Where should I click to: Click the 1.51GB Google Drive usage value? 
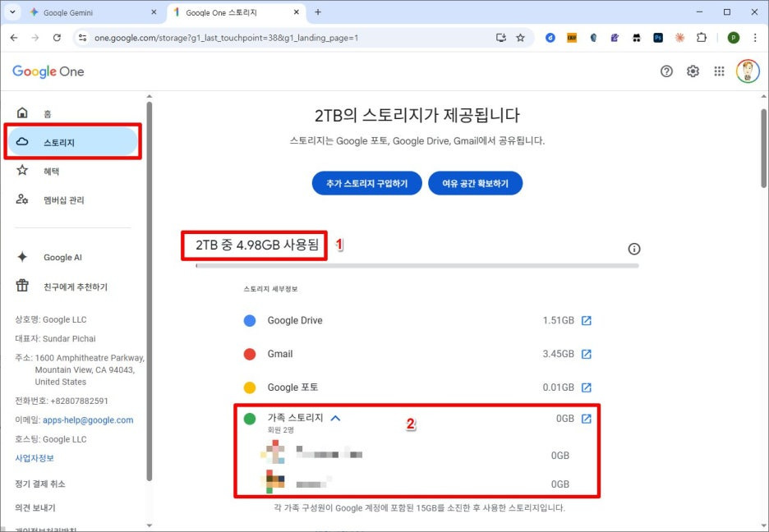558,320
